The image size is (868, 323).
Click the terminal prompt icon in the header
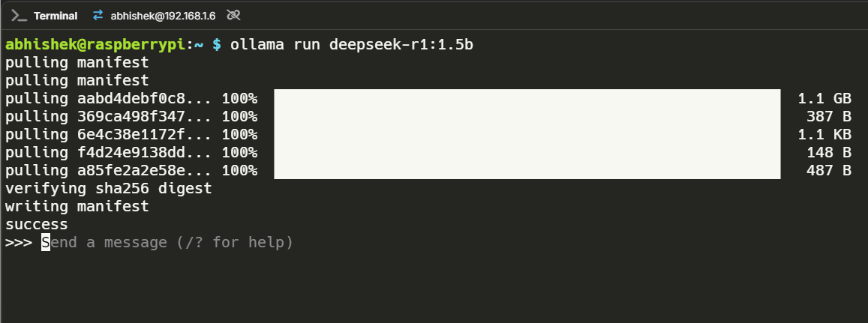[20, 15]
